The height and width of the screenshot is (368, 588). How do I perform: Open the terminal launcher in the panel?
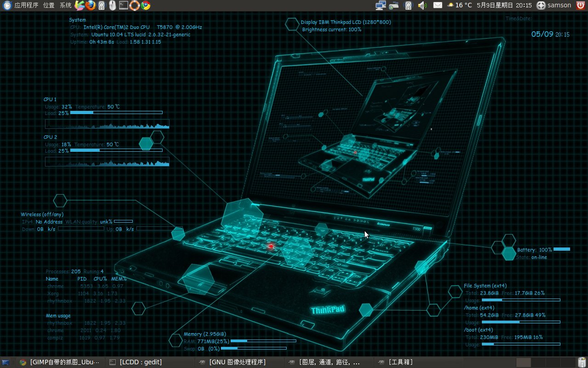pos(123,6)
